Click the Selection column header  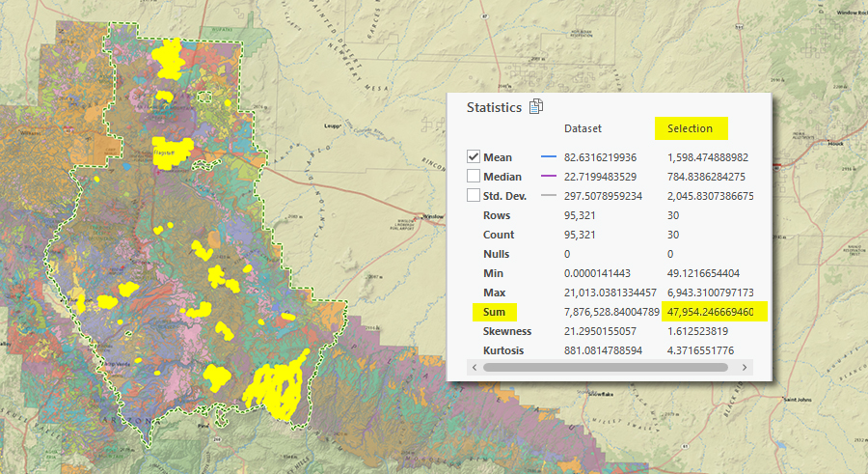click(690, 128)
